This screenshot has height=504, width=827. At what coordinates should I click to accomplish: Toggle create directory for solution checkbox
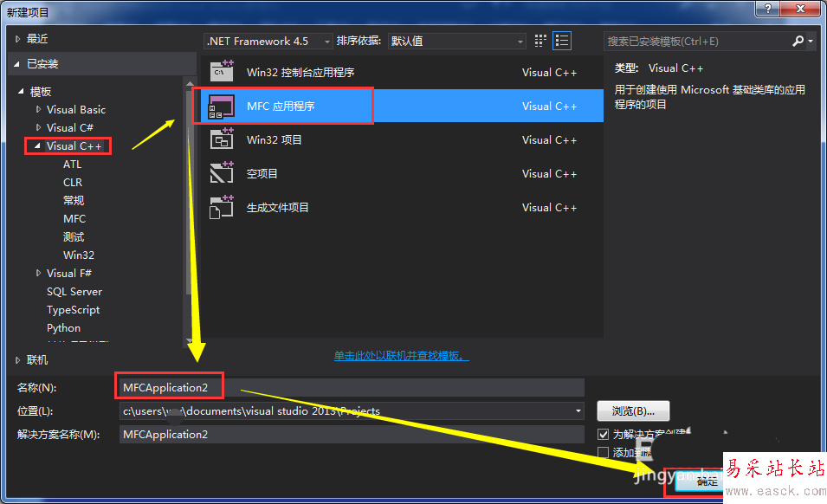pyautogui.click(x=603, y=435)
